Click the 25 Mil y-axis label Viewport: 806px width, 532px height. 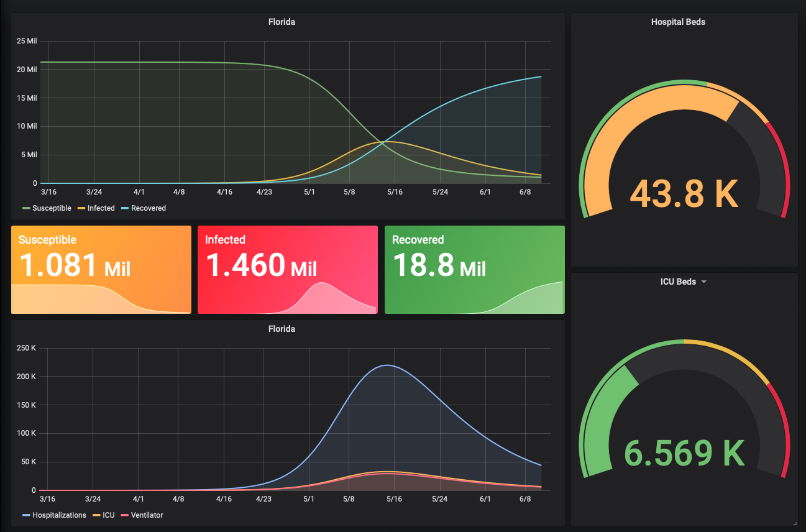pos(27,41)
